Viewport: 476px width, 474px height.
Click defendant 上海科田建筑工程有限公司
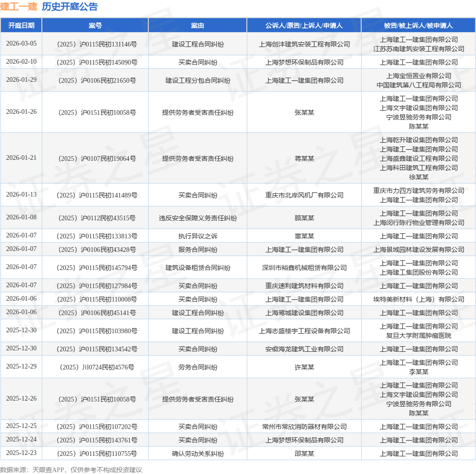tap(419, 168)
